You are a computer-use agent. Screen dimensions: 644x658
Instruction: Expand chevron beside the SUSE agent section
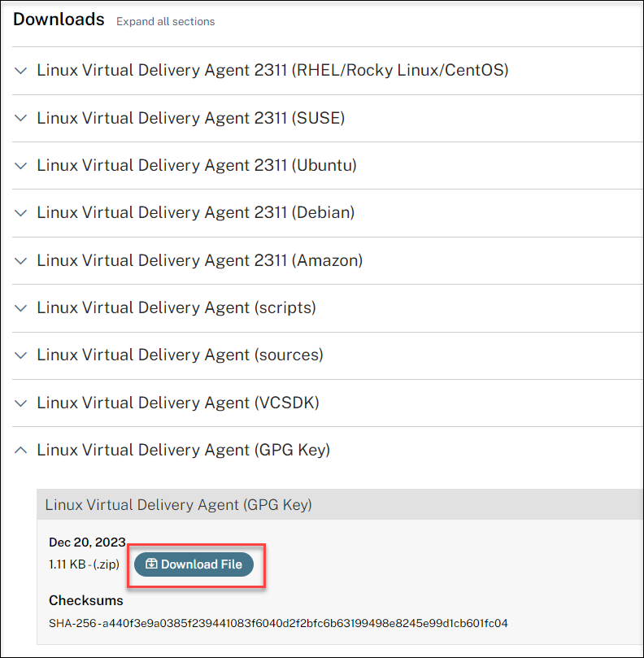point(21,118)
